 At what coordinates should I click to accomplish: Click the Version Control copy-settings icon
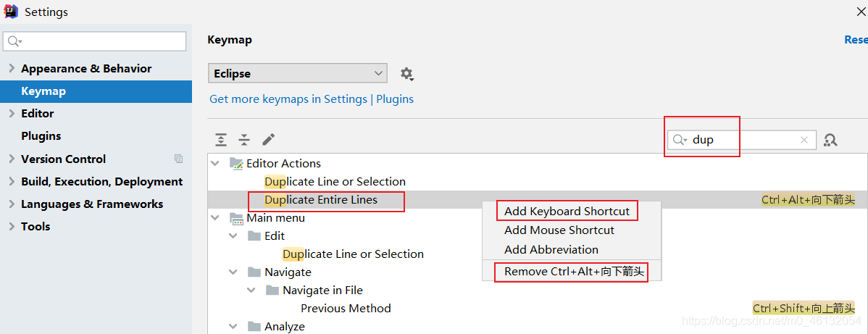coord(178,159)
